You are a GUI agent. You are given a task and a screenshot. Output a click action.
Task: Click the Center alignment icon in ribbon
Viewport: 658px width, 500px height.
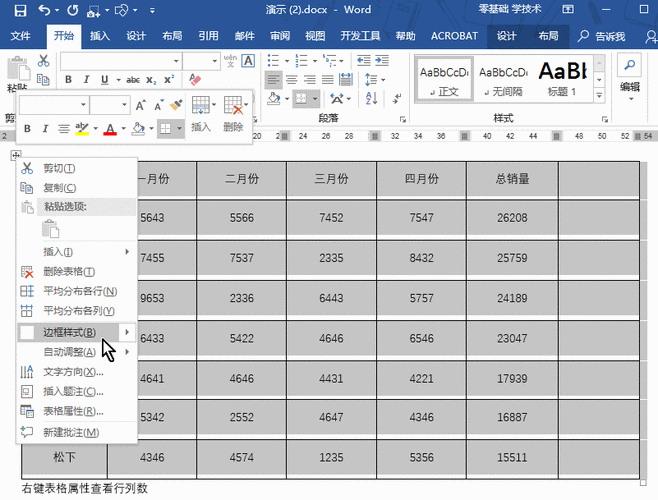pyautogui.click(x=292, y=79)
